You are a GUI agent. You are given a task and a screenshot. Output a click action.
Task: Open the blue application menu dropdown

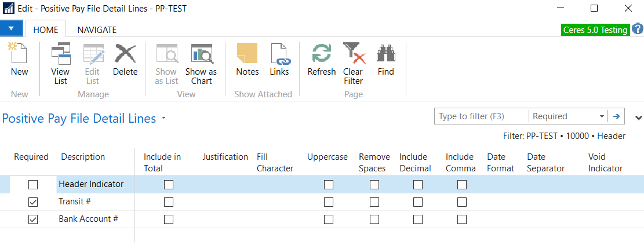coord(12,28)
